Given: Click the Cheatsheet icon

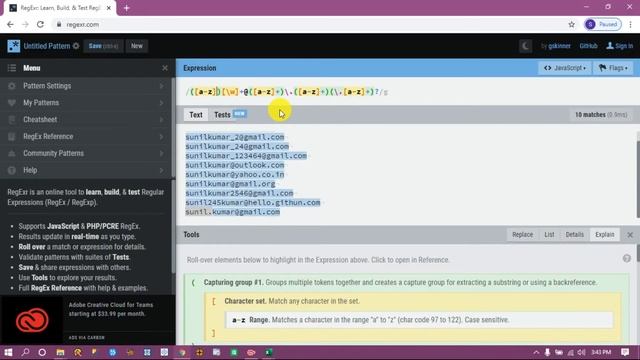Looking at the screenshot, I should pos(12,120).
